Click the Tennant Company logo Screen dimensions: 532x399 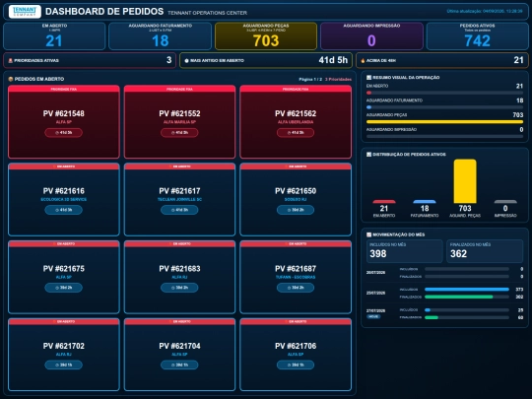[25, 11]
